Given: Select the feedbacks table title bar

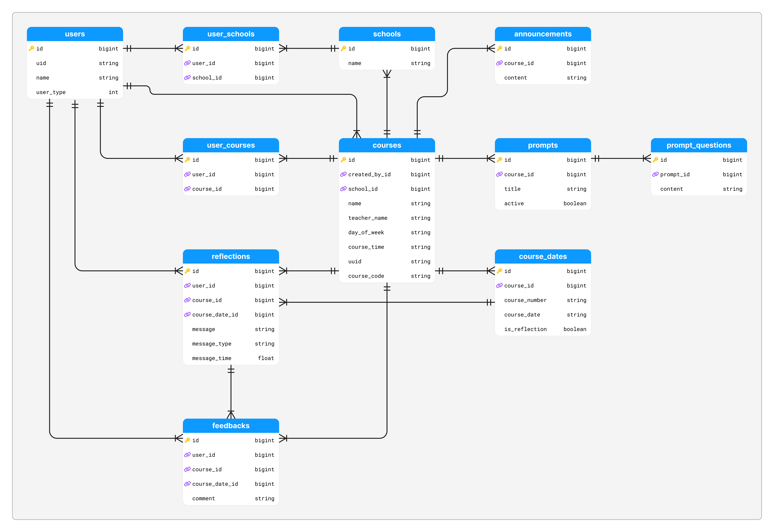Looking at the screenshot, I should pos(231,426).
